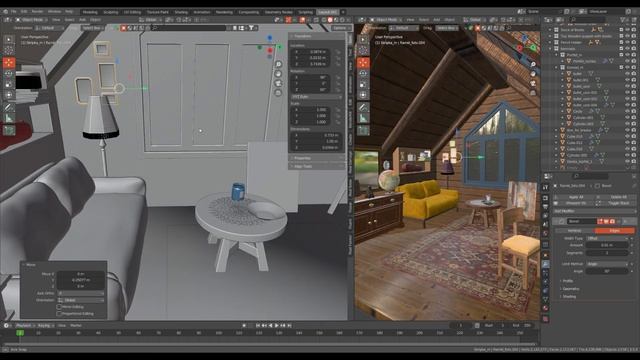Viewport: 640px width, 360px height.
Task: Open the Render menu
Action: pos(37,12)
